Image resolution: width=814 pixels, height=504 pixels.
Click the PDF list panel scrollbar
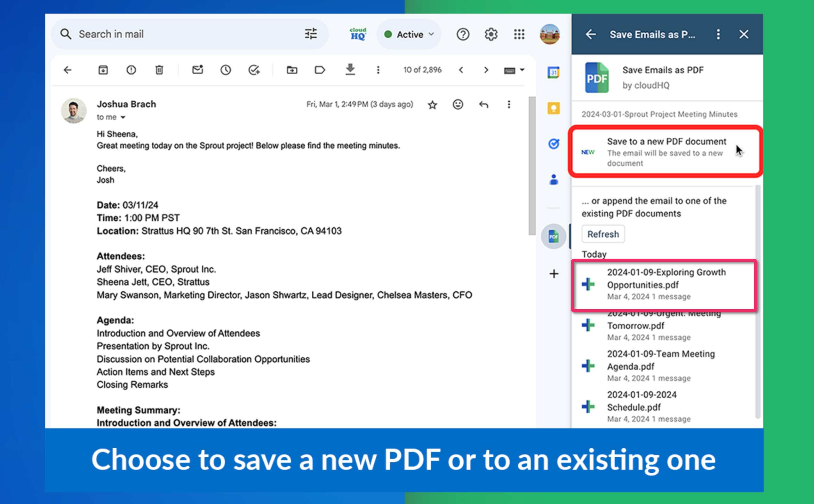(758, 302)
